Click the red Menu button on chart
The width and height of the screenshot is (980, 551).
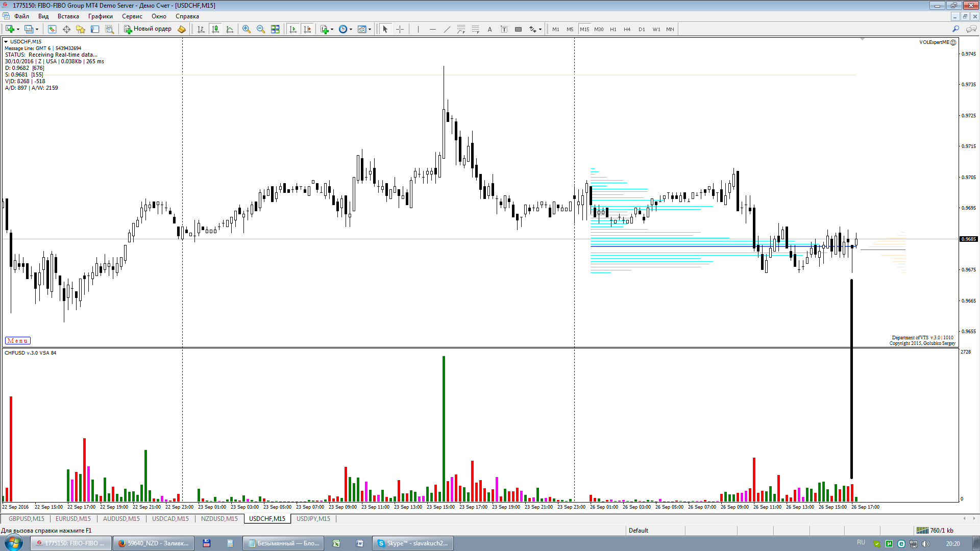(x=17, y=341)
